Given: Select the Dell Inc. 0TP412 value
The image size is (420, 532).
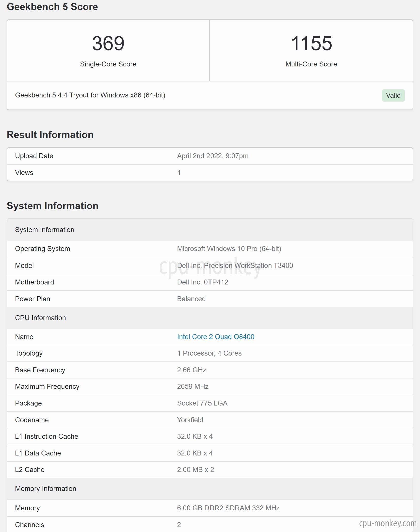Looking at the screenshot, I should [203, 282].
